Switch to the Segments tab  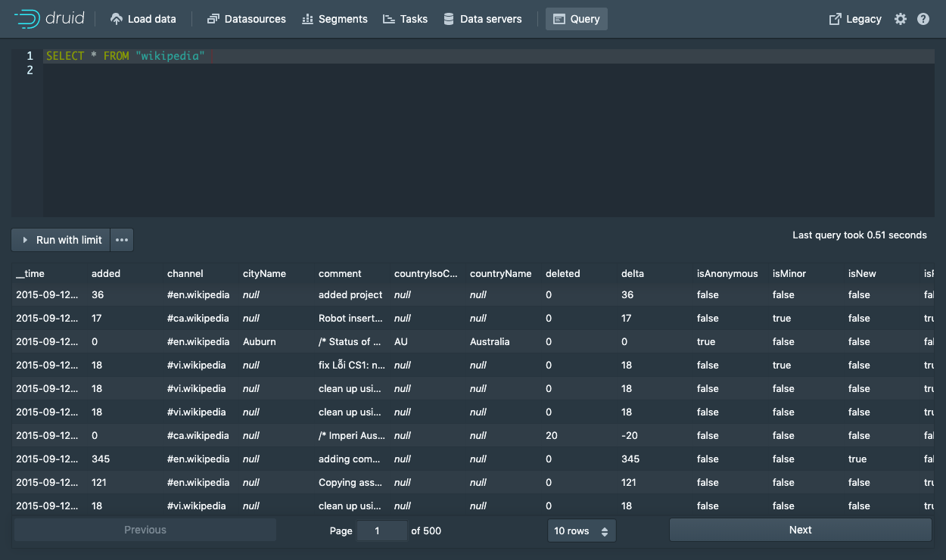pos(335,19)
